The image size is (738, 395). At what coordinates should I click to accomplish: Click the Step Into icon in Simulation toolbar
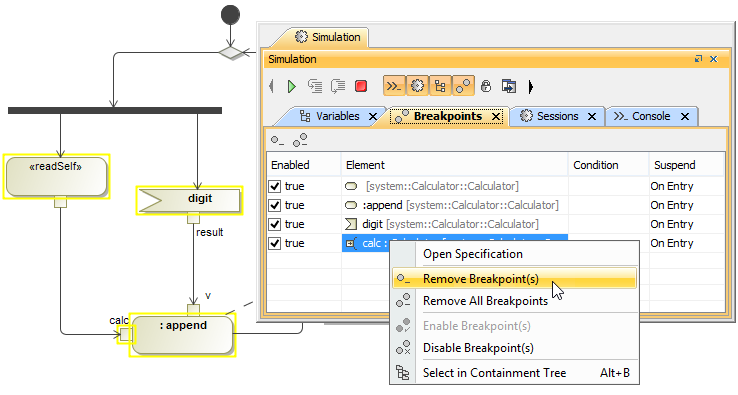(315, 86)
